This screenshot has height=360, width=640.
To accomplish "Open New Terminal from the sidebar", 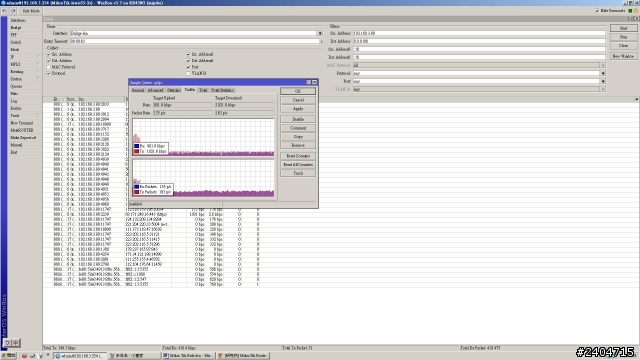I will 22,123.
